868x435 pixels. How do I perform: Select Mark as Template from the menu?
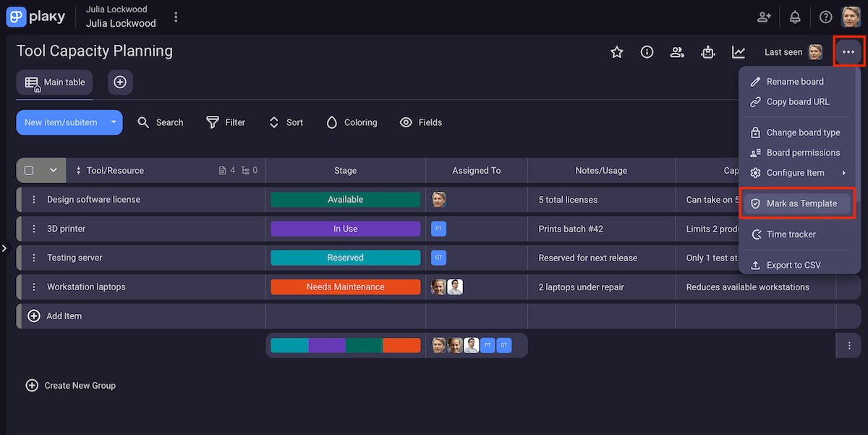[x=797, y=203]
